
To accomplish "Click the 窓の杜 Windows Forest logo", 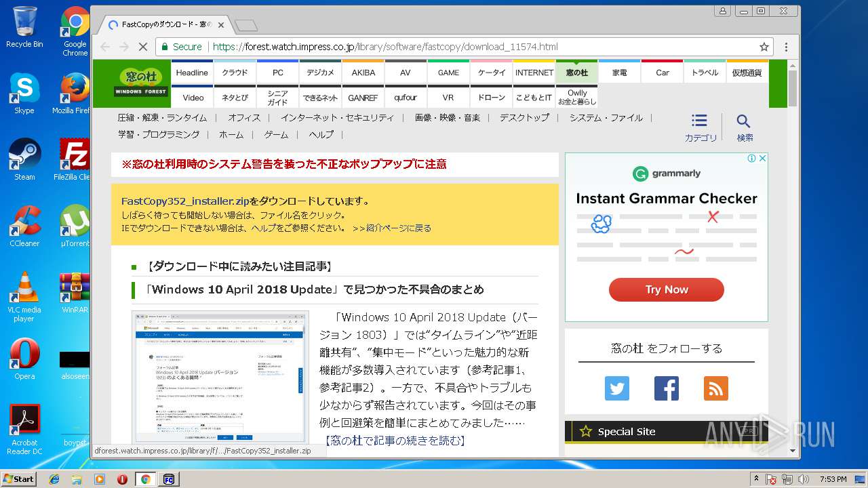I will tap(140, 83).
